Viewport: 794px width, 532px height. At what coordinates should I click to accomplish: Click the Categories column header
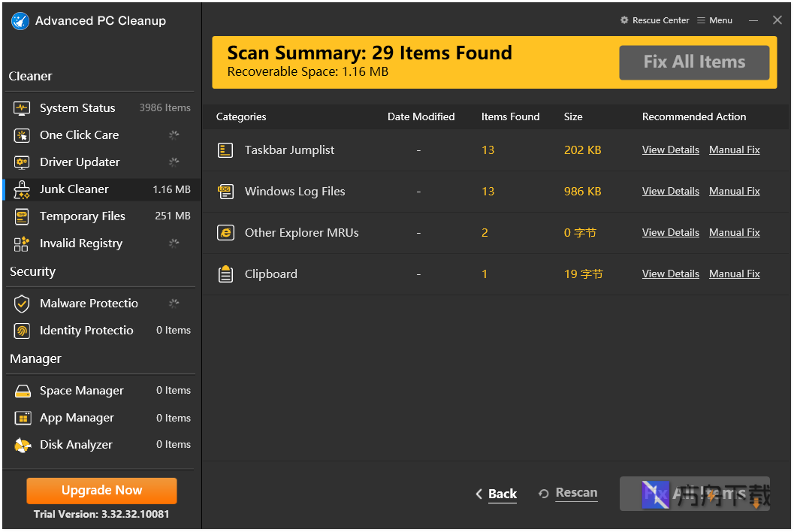241,117
